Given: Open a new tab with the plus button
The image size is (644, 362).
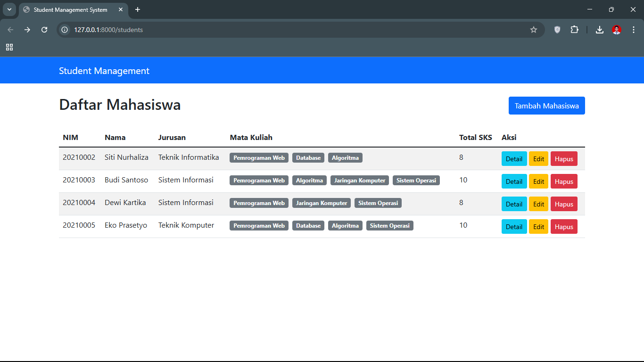Looking at the screenshot, I should [x=138, y=9].
